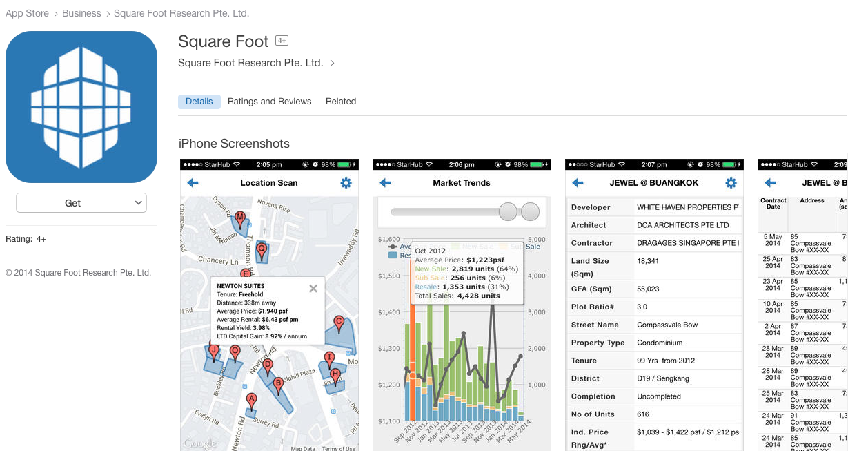Viewport: 868px width, 451px height.
Task: Click the Newton Suites popup title
Action: coord(241,285)
